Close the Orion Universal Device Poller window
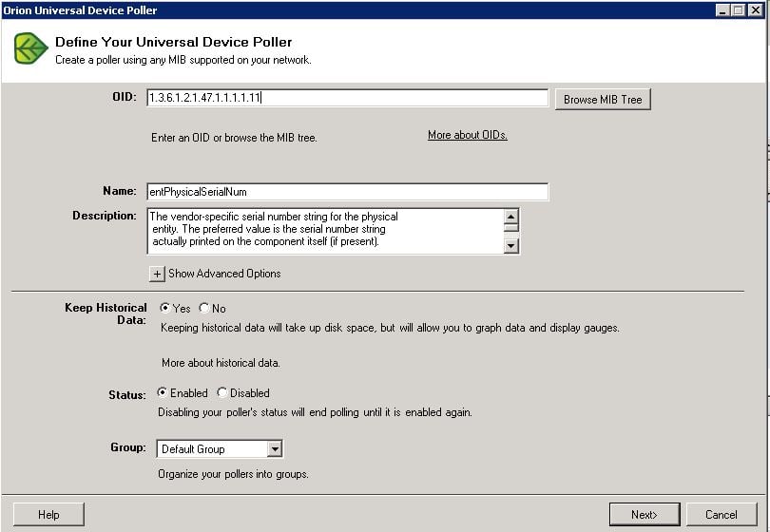The image size is (770, 532). pyautogui.click(x=756, y=9)
